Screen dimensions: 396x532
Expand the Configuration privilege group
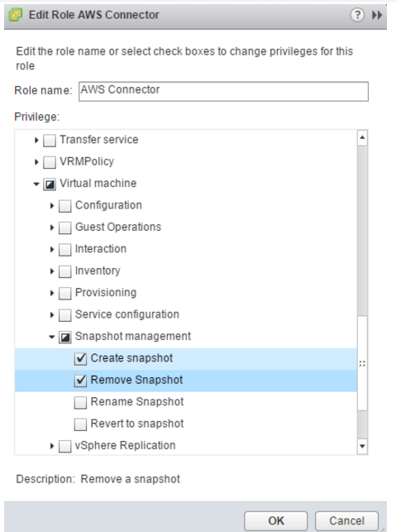pyautogui.click(x=52, y=206)
